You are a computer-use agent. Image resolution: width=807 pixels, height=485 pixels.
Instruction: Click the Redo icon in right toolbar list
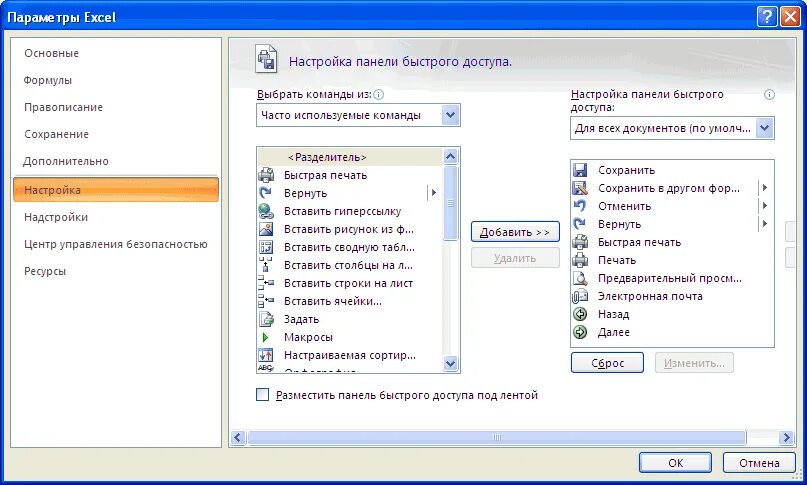(580, 224)
